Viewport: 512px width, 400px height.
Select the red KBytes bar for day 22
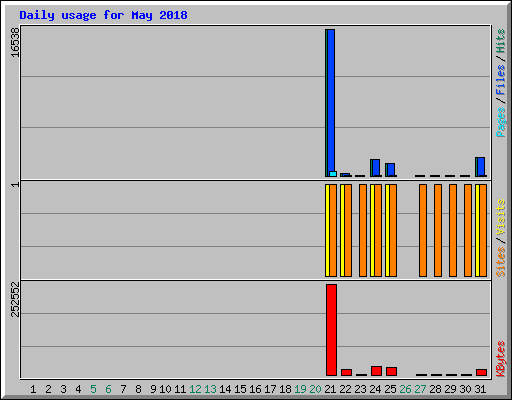pos(346,372)
